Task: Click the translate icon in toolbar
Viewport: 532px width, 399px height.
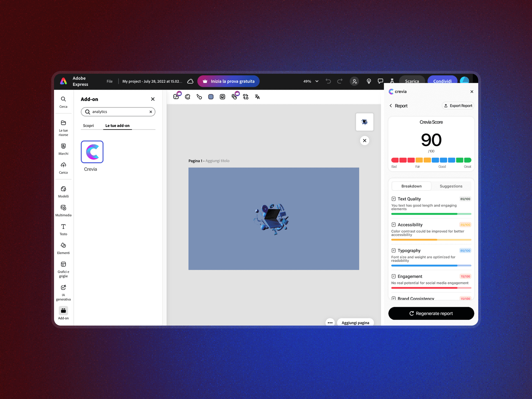Action: [x=257, y=97]
